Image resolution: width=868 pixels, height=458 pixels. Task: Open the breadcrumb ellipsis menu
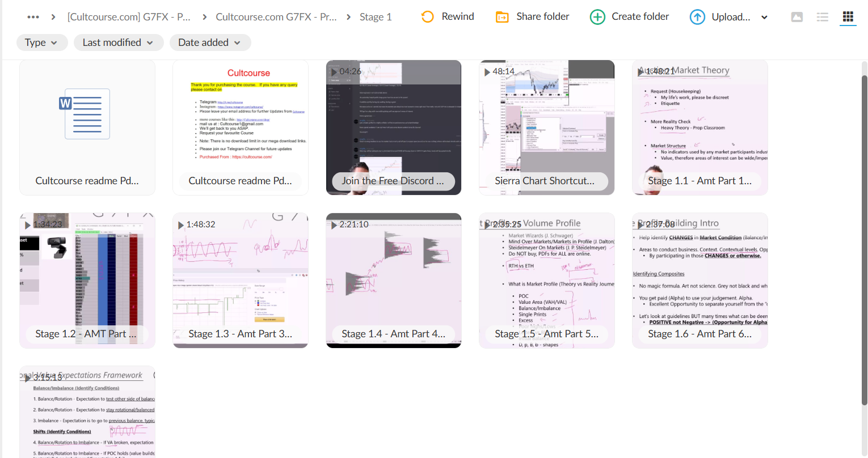[33, 17]
